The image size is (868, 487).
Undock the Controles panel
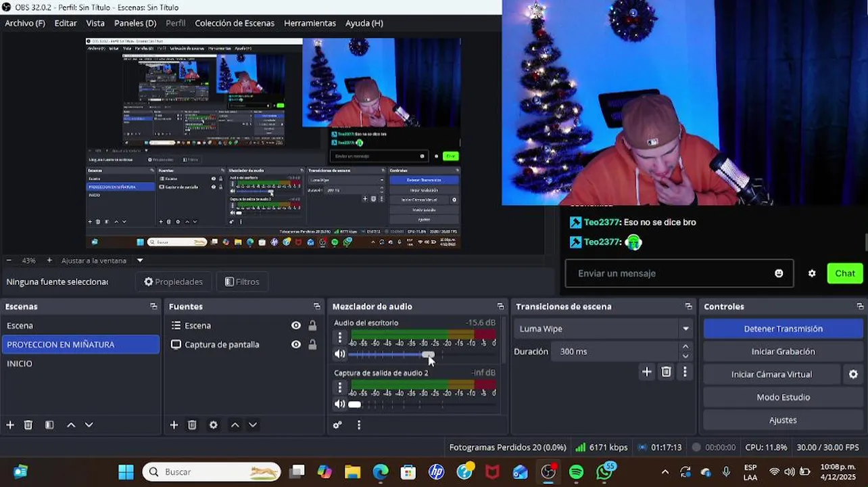860,306
